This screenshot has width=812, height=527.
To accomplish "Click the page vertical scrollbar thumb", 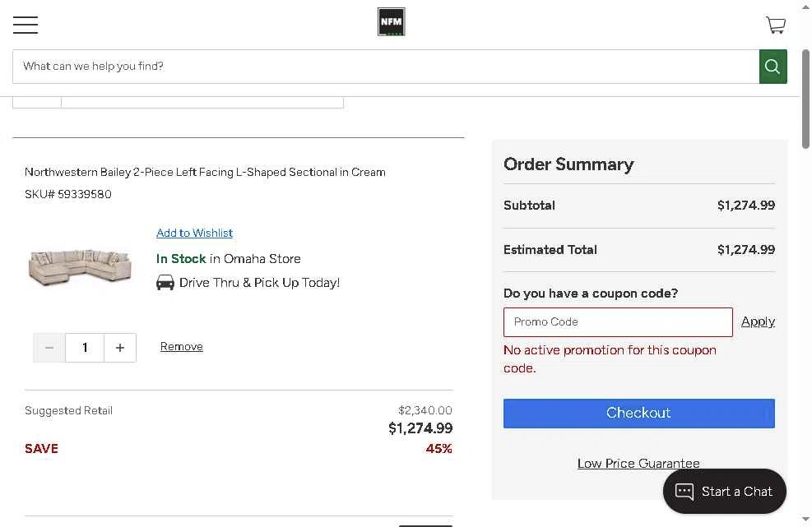I will coord(805,99).
